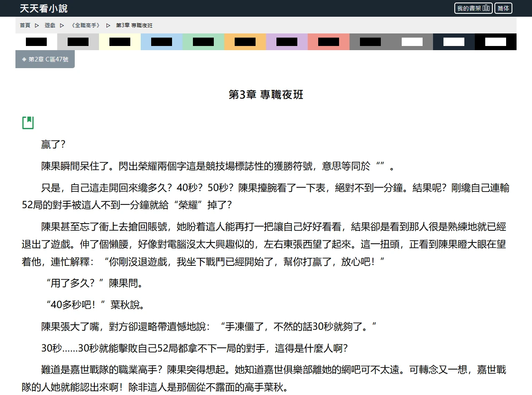Screen dimensions: 532x395
Task: Pick the light blue theme swatch
Action: pos(162,42)
